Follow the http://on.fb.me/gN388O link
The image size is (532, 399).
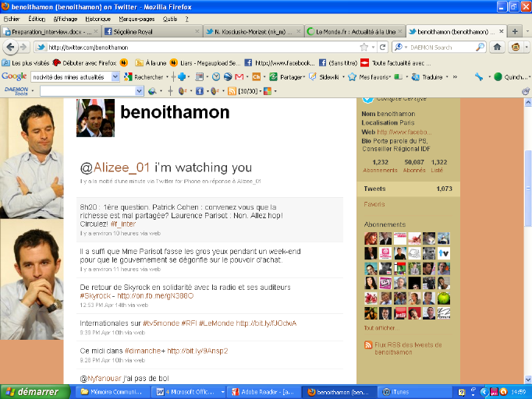[x=155, y=296]
